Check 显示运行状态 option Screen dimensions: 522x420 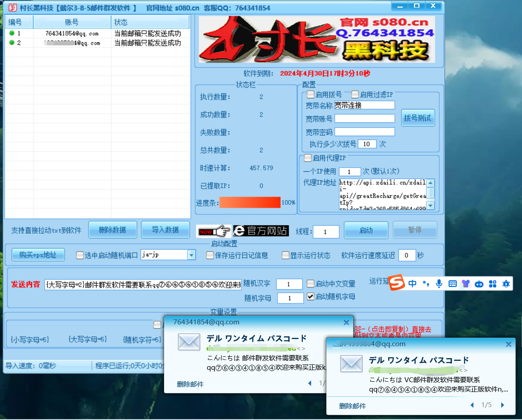(x=285, y=255)
